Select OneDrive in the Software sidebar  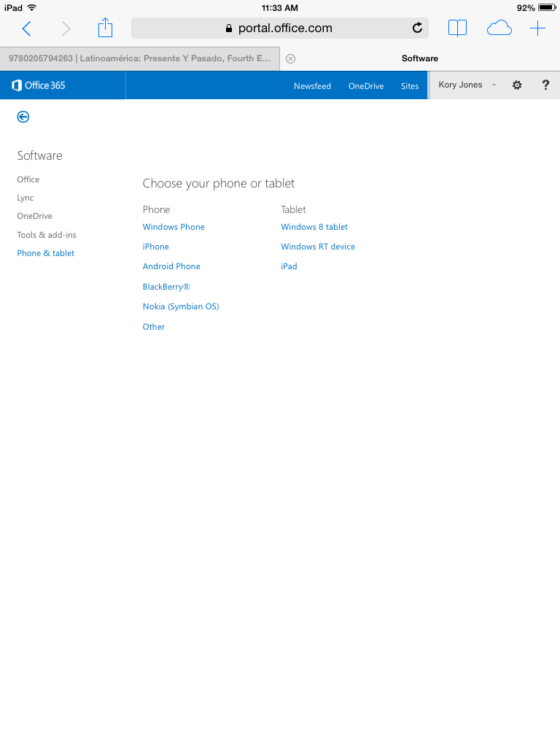(x=35, y=216)
